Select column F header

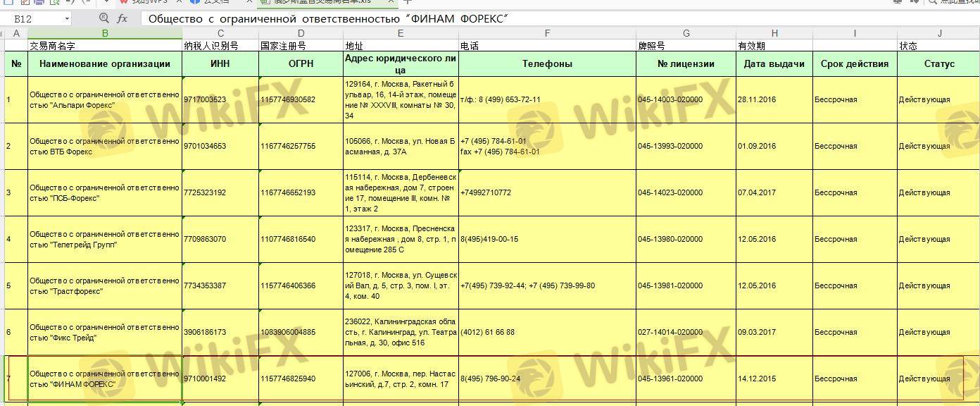(x=547, y=33)
